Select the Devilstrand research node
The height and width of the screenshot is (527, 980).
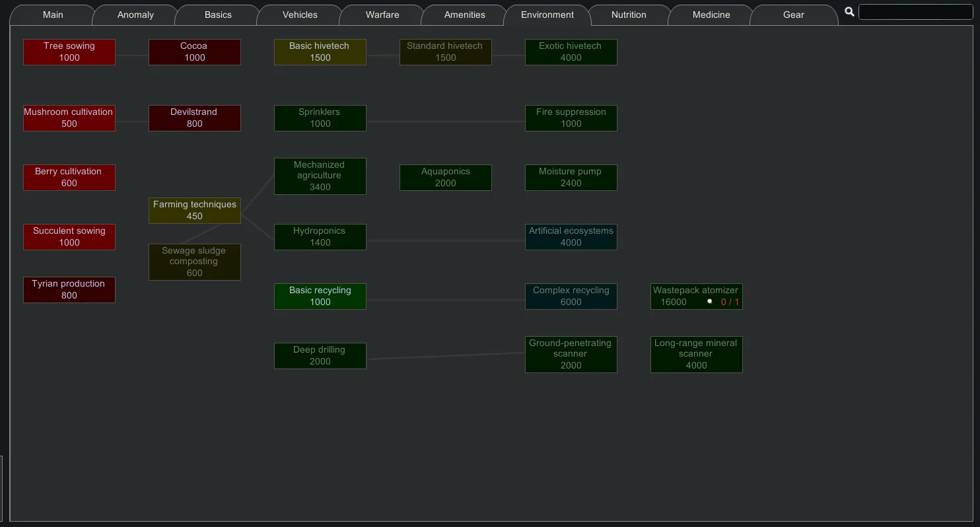point(195,118)
